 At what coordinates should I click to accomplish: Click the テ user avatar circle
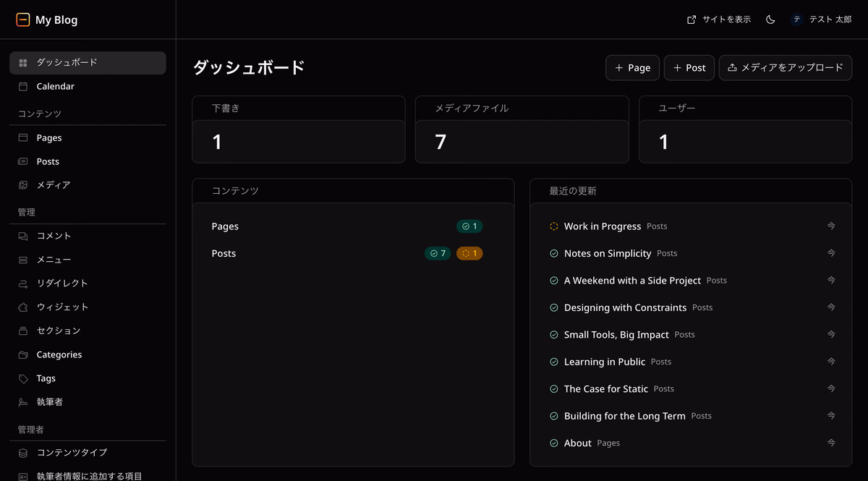click(x=797, y=20)
